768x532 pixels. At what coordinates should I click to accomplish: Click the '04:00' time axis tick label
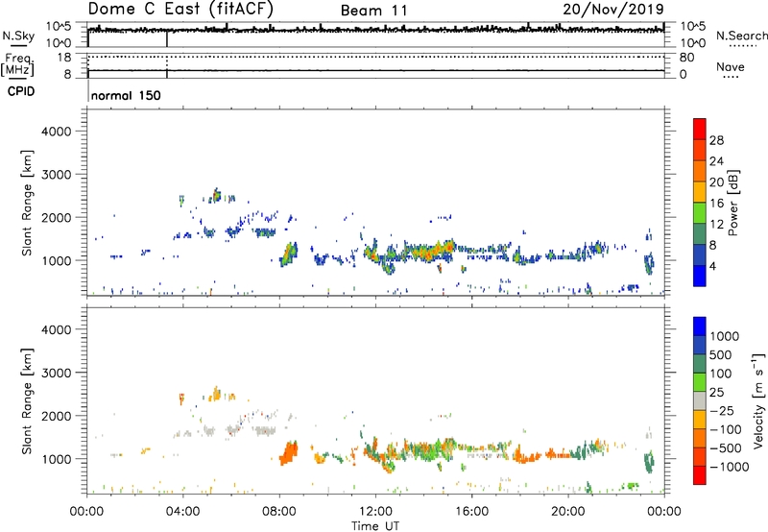point(182,512)
